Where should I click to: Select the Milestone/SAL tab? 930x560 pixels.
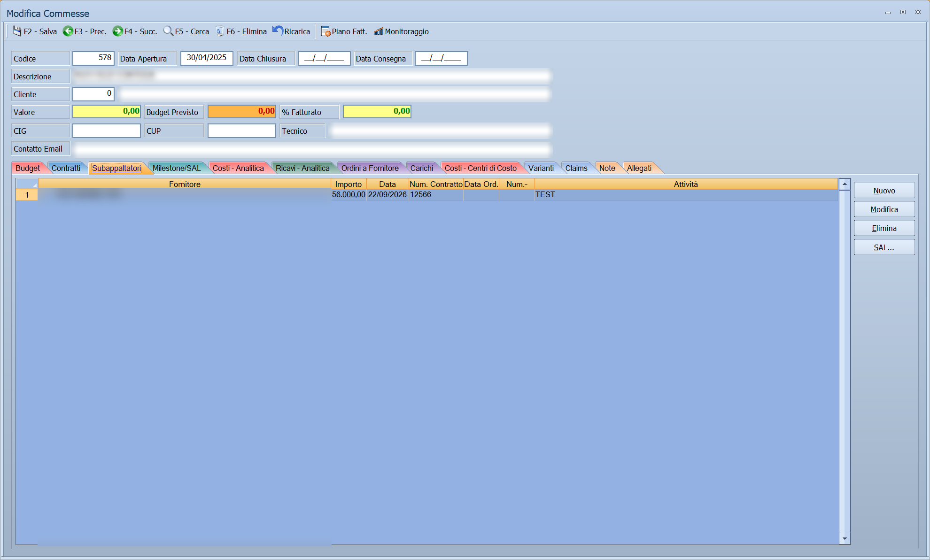click(x=177, y=168)
